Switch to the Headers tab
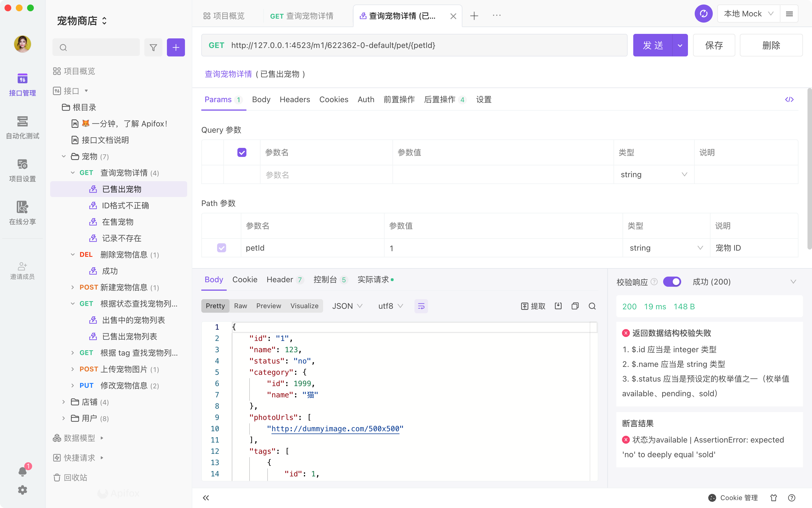The height and width of the screenshot is (508, 812). coord(295,99)
